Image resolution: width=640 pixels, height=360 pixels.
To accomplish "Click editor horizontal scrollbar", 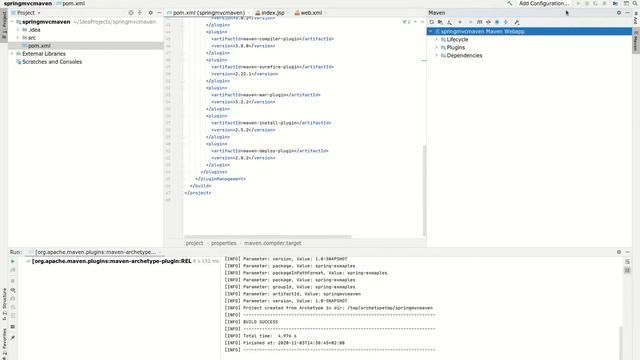I will (268, 237).
